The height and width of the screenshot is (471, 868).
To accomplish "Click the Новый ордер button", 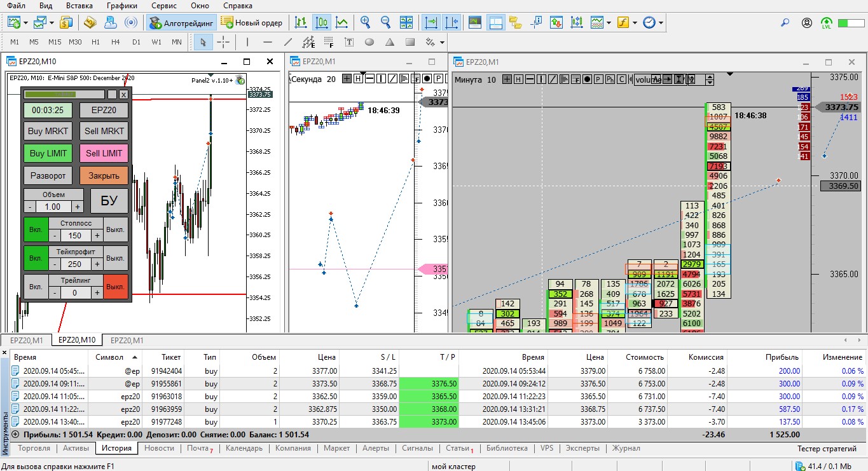I will tap(252, 23).
